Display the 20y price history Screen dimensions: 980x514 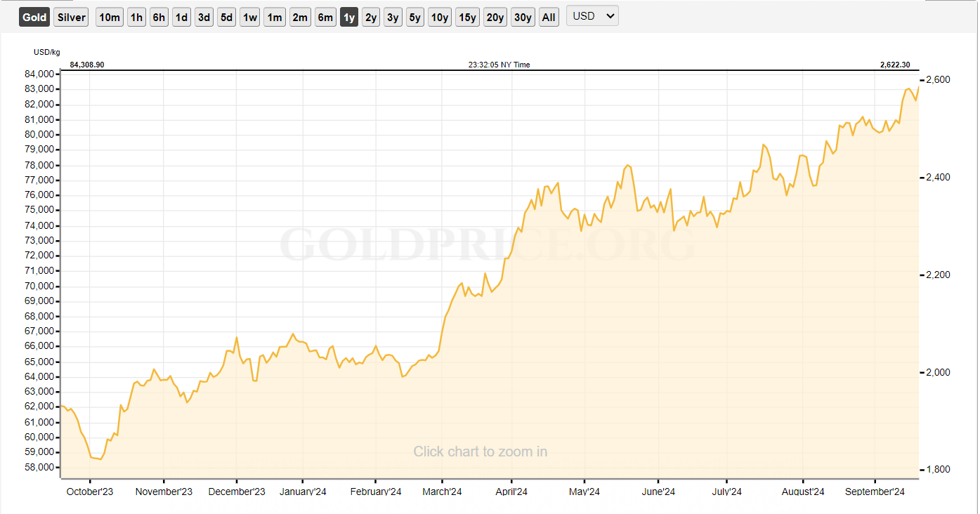pyautogui.click(x=495, y=17)
